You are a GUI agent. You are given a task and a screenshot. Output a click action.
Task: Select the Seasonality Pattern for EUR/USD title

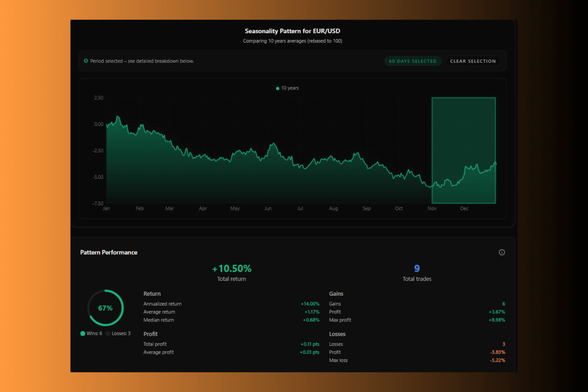tap(292, 31)
